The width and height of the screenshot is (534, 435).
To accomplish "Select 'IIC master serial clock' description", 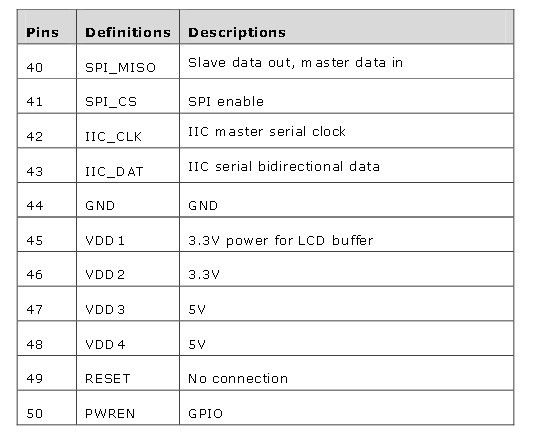I will 267,131.
